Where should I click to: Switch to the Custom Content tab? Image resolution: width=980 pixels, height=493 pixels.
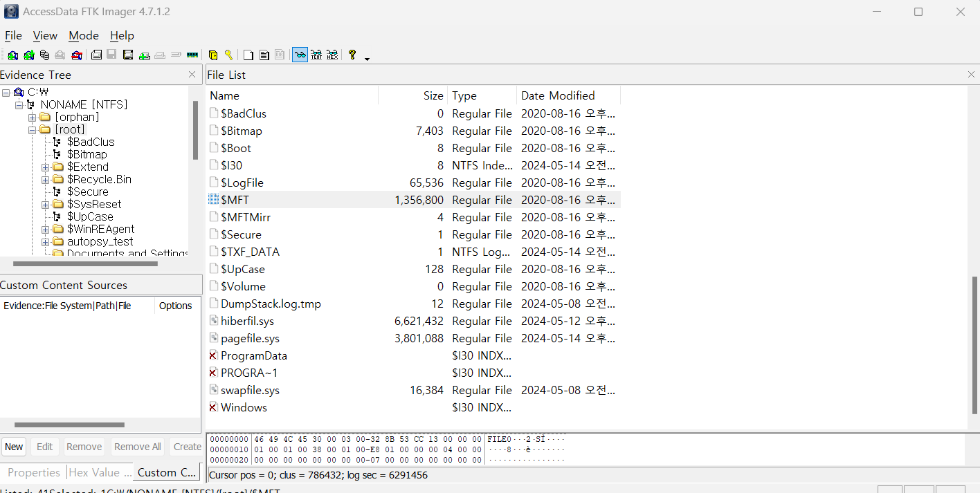(x=167, y=472)
